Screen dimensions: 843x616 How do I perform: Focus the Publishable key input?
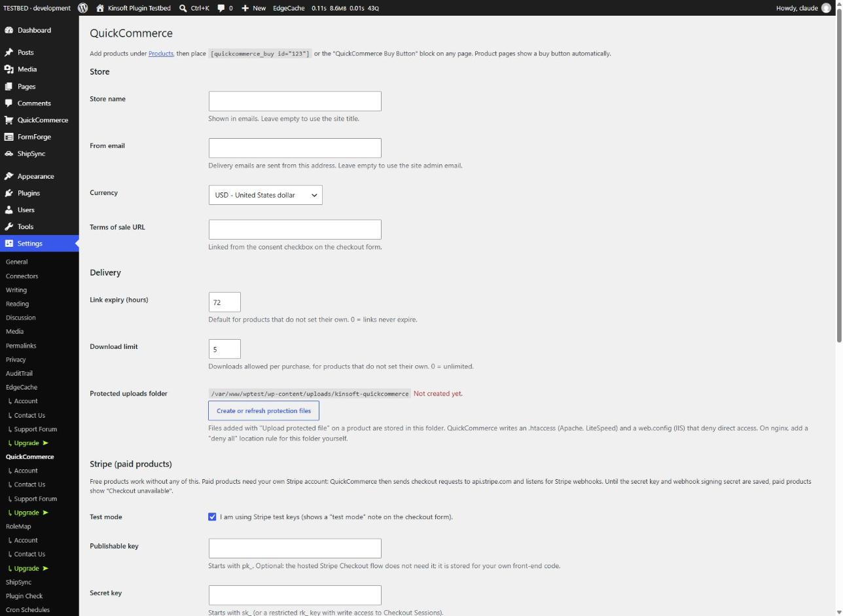pos(295,548)
